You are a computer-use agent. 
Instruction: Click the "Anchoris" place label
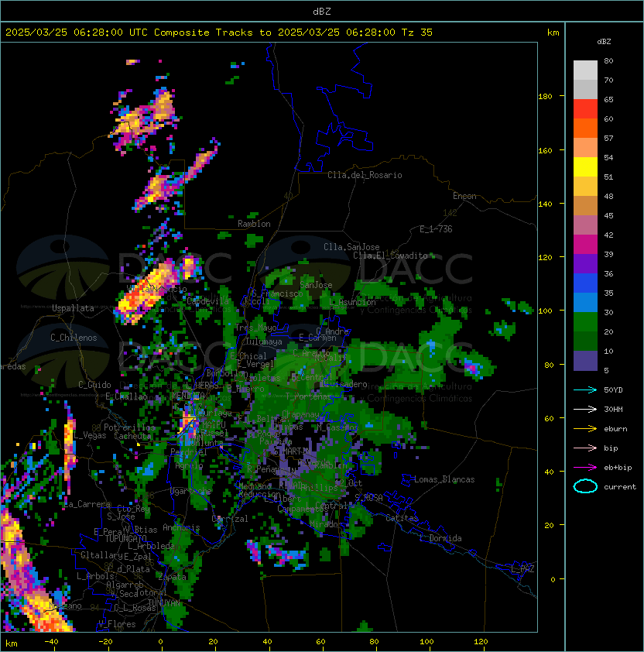[x=181, y=527]
